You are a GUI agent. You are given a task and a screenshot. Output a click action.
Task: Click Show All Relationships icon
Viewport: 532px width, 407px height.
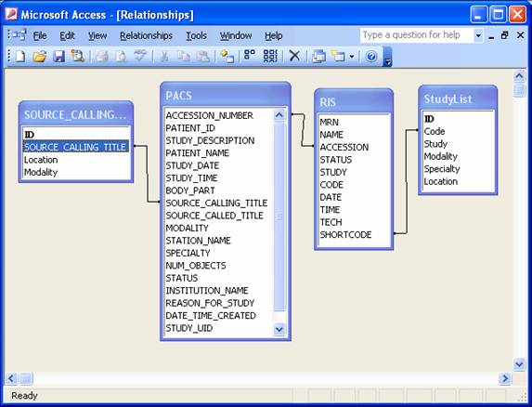pos(270,56)
